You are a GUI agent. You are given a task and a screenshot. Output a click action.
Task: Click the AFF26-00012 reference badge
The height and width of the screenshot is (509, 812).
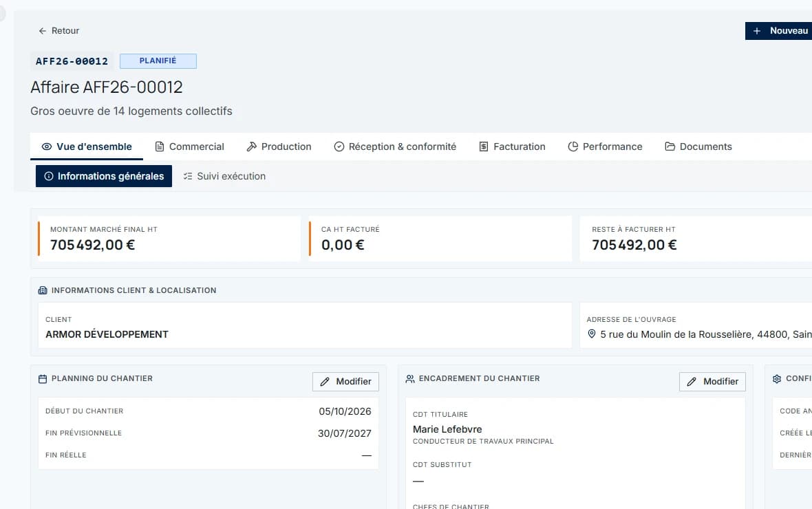72,61
